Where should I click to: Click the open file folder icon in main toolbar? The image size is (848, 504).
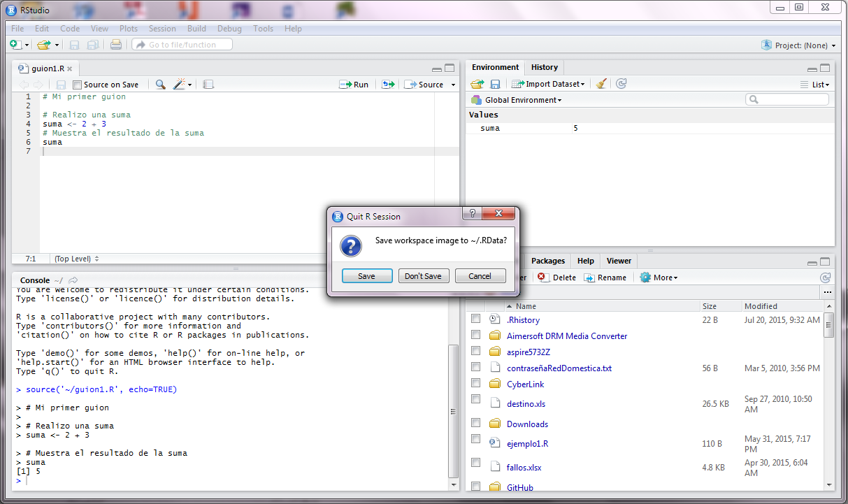pyautogui.click(x=43, y=45)
